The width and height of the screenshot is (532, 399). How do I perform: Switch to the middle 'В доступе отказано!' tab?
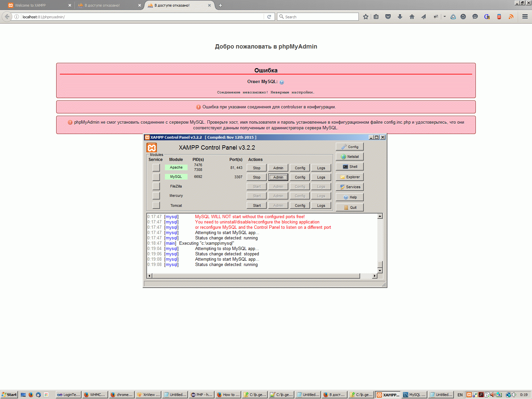109,5
